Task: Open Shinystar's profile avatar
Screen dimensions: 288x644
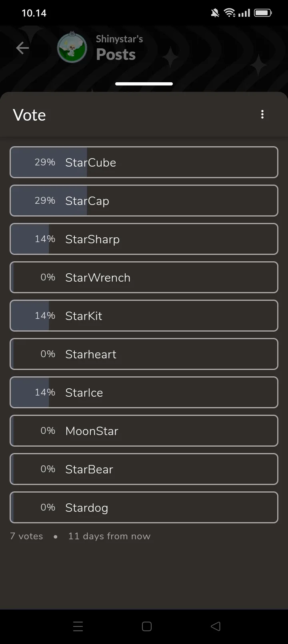Action: point(72,48)
